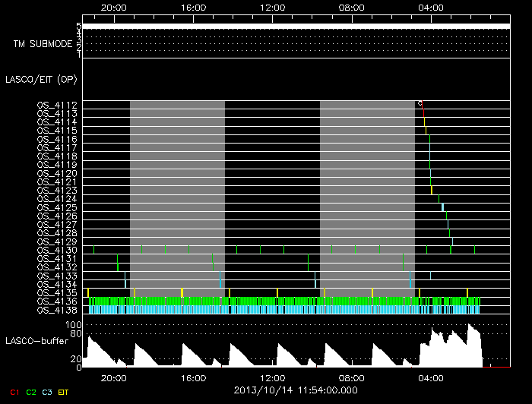532x404 pixels.
Task: Select the OS_4125 row label
Action: coord(57,208)
